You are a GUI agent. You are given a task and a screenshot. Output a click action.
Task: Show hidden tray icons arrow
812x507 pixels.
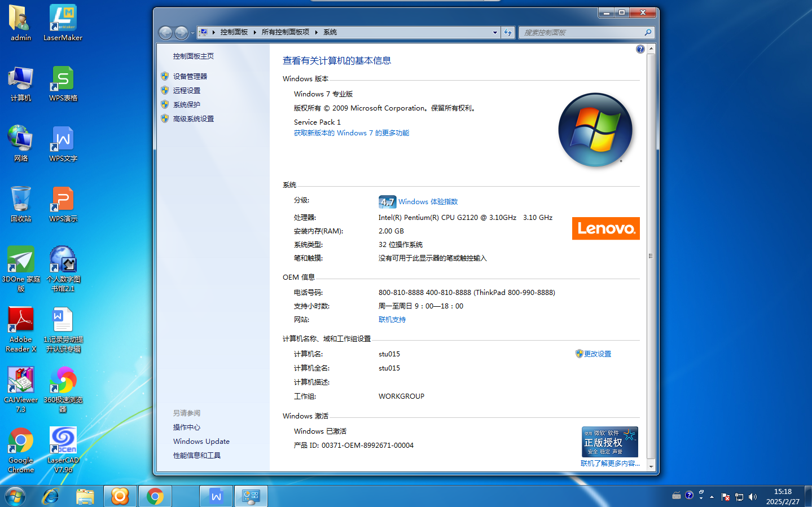coord(712,497)
